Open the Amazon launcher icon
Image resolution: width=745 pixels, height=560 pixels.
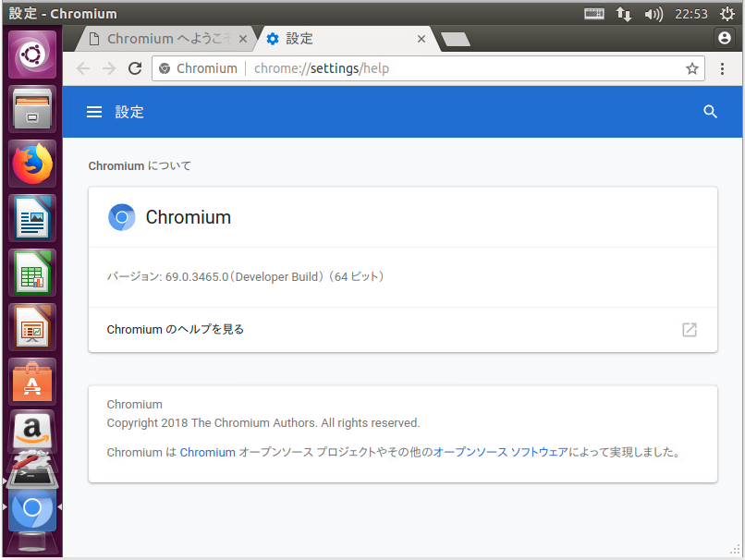(32, 430)
